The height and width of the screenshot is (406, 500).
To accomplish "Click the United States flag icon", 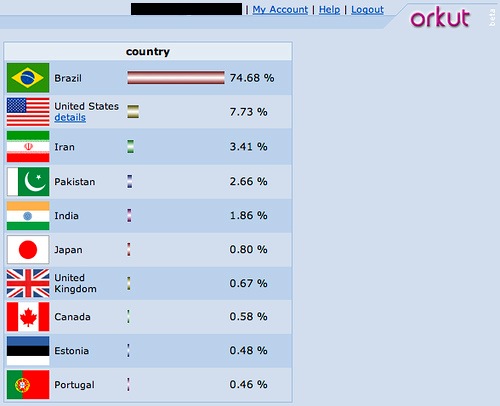I will pyautogui.click(x=28, y=112).
